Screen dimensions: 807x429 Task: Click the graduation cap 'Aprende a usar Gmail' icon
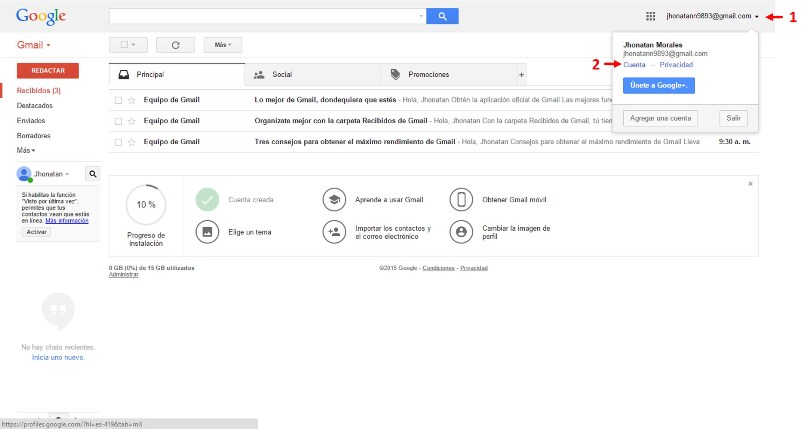tap(335, 200)
